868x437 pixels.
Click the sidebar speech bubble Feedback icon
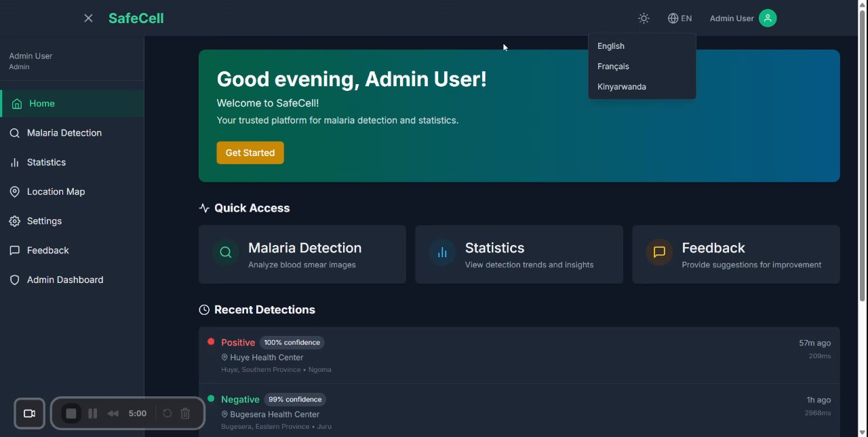click(x=14, y=250)
